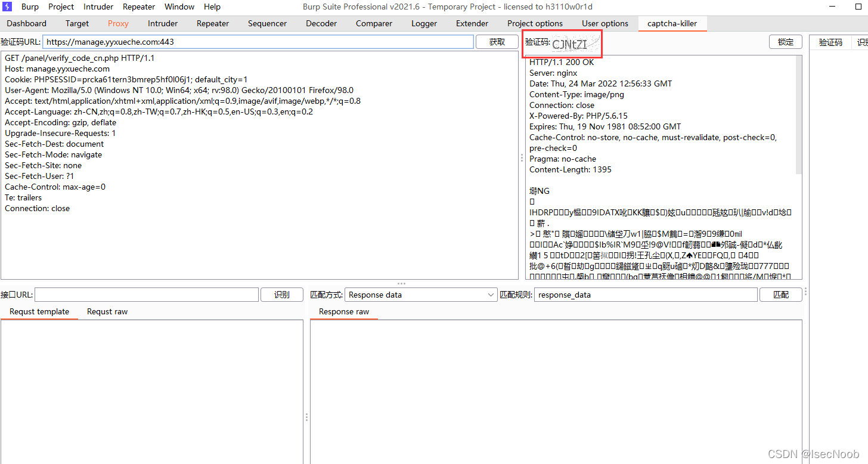
Task: Click the User-Agent header line
Action: click(x=179, y=90)
